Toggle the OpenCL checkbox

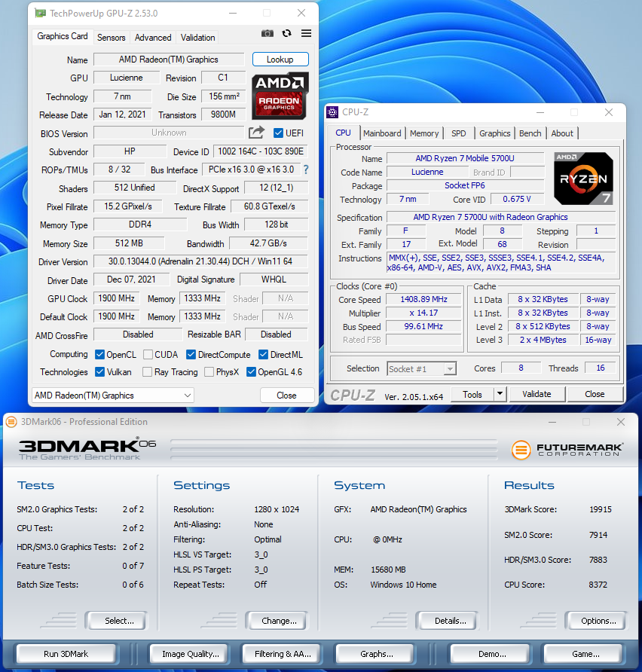click(x=100, y=354)
